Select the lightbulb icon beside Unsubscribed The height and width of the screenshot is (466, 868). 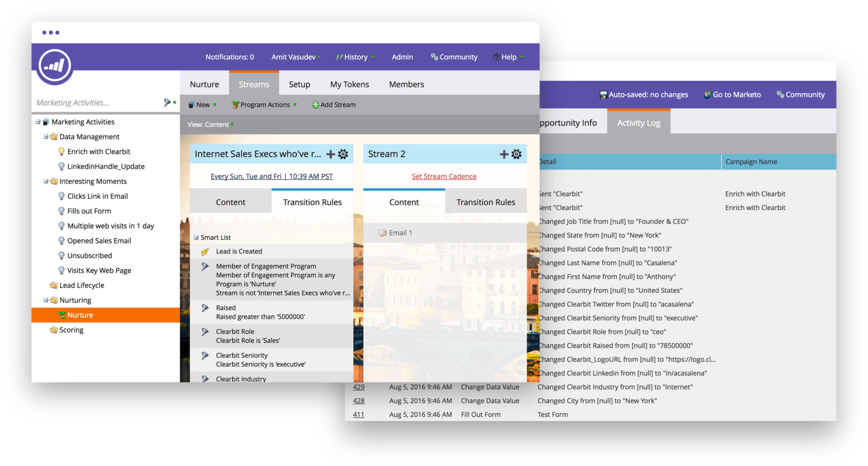62,255
